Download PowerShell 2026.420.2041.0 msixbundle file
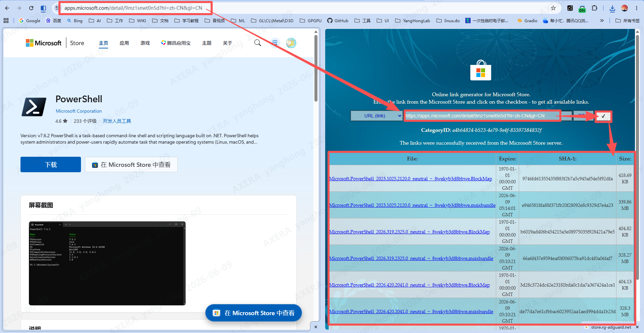The width and height of the screenshot is (644, 333). pos(411,311)
